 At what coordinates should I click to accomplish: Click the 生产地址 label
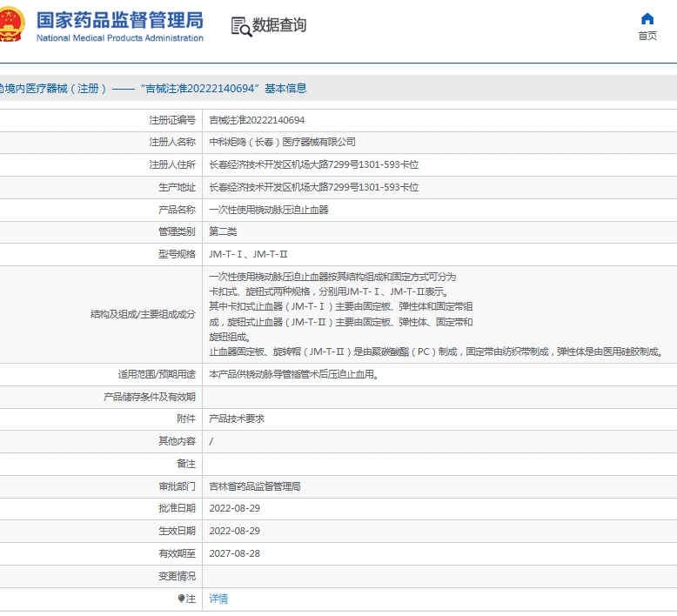point(177,187)
